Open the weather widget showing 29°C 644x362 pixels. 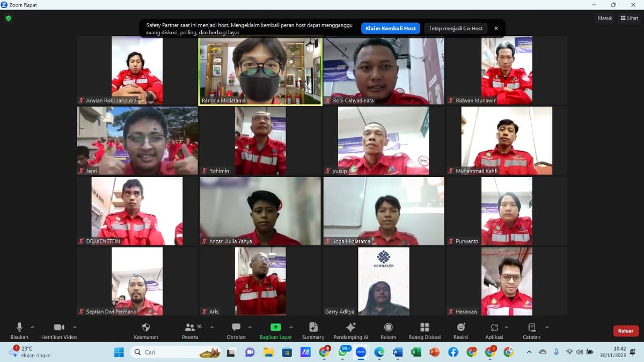pyautogui.click(x=31, y=352)
